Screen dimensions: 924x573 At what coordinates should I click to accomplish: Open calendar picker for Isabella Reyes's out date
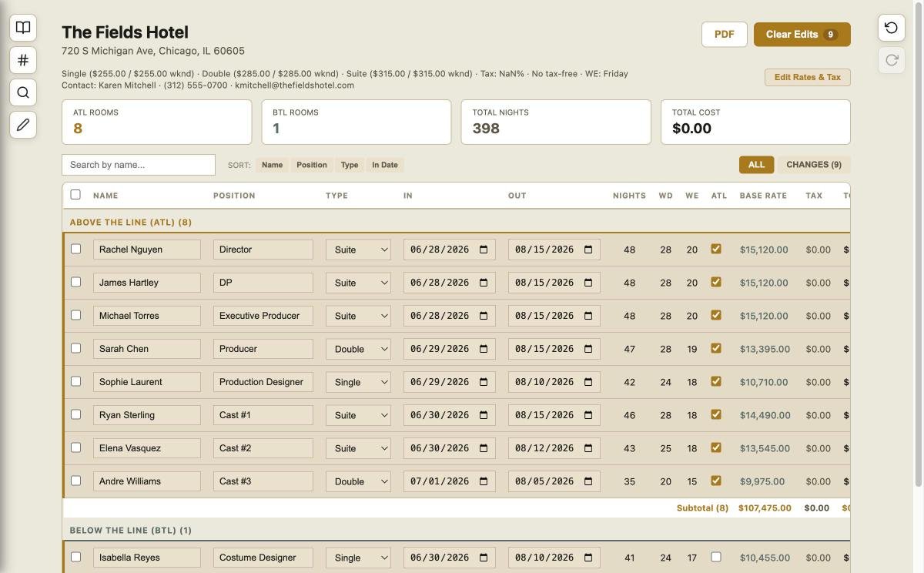588,558
